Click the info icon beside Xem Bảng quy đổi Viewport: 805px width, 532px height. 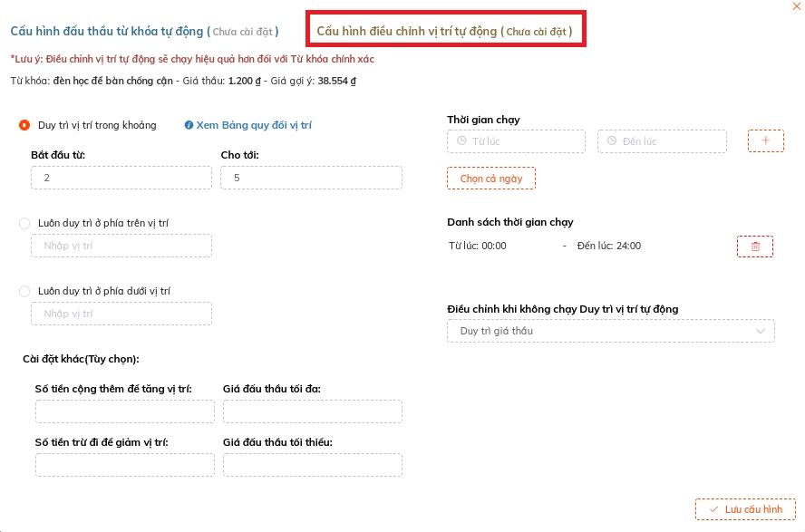[x=189, y=126]
